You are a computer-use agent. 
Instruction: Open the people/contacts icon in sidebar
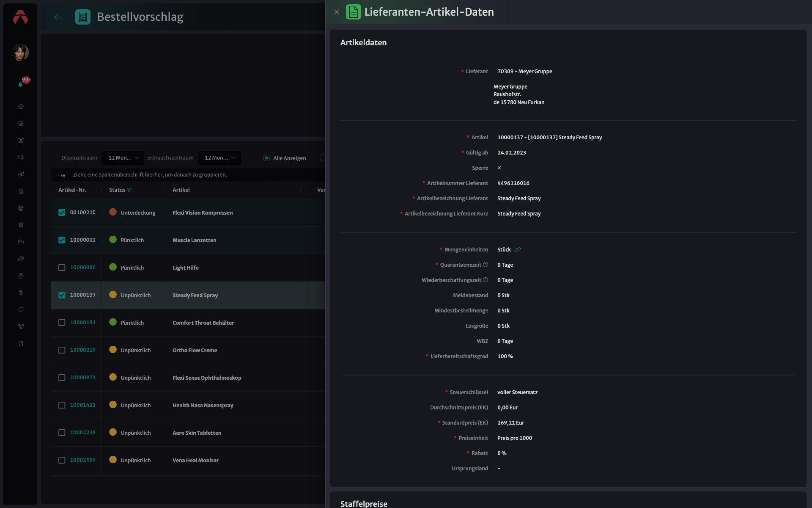point(21,141)
